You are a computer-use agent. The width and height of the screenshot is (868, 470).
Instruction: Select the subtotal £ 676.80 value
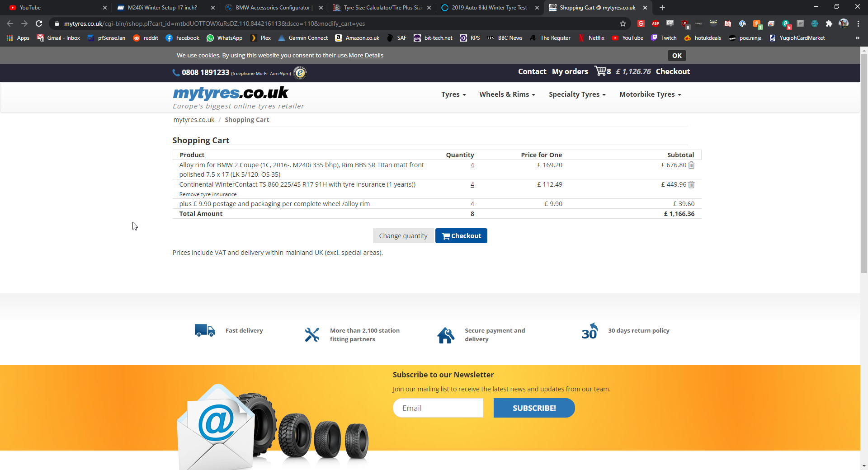pos(674,165)
